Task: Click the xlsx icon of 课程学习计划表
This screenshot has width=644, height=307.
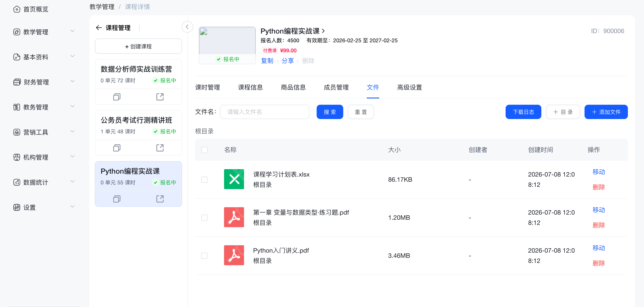Action: click(x=234, y=179)
